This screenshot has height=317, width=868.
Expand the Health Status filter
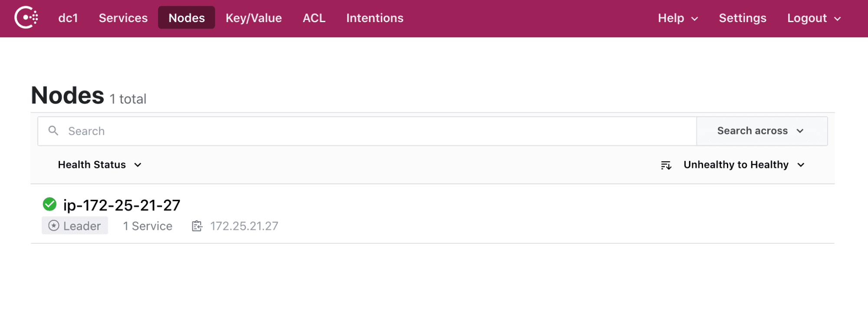click(x=100, y=165)
